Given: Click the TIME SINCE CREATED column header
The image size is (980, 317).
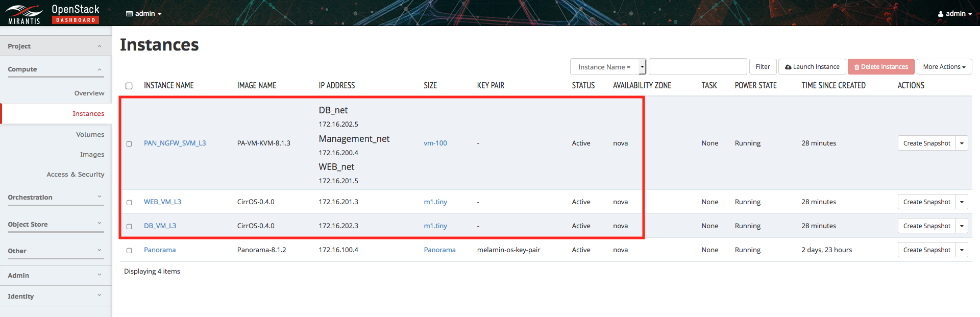Looking at the screenshot, I should click(834, 86).
